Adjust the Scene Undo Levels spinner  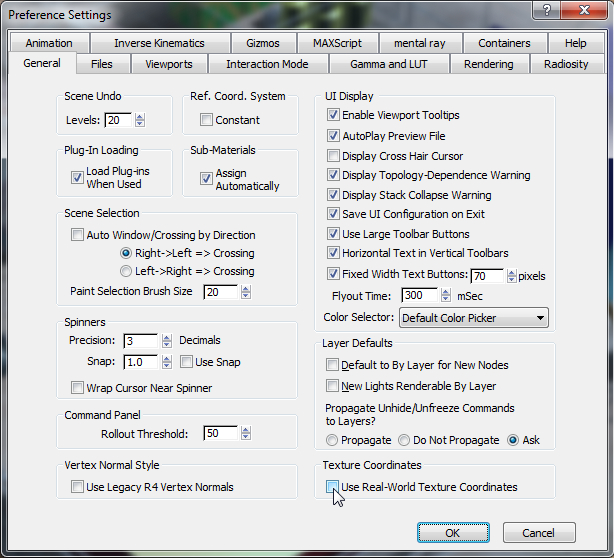click(x=140, y=120)
